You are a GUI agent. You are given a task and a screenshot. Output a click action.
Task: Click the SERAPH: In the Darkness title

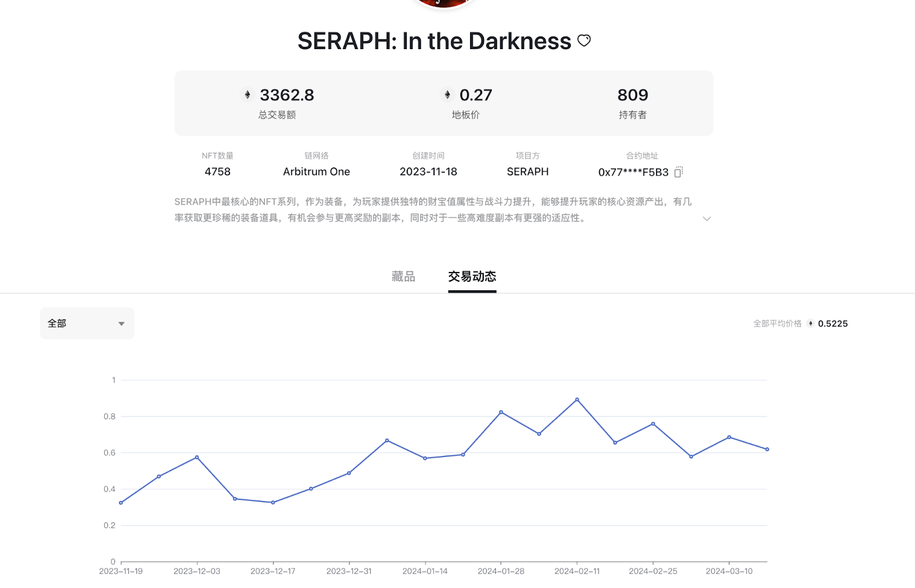tap(434, 41)
